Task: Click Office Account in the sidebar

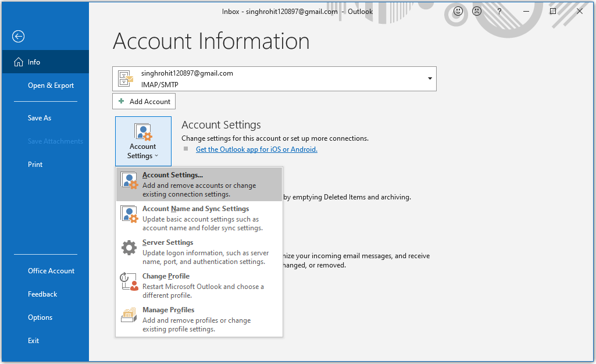Action: [51, 270]
